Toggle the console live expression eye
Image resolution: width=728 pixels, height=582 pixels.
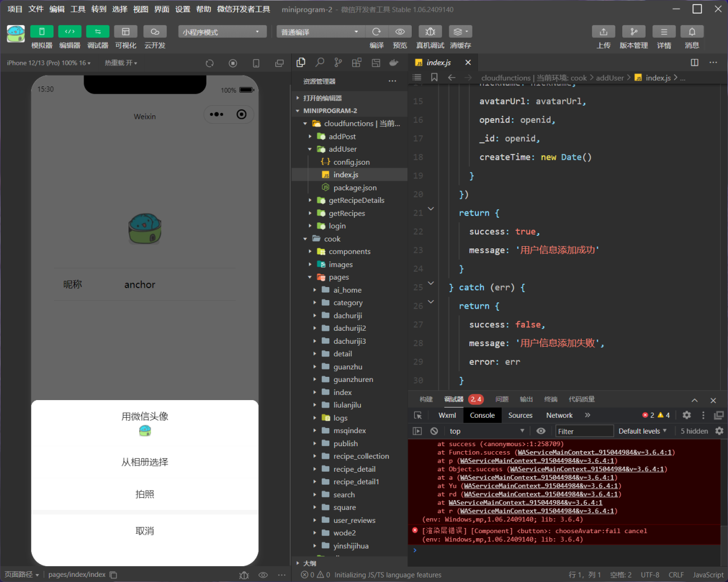point(541,431)
